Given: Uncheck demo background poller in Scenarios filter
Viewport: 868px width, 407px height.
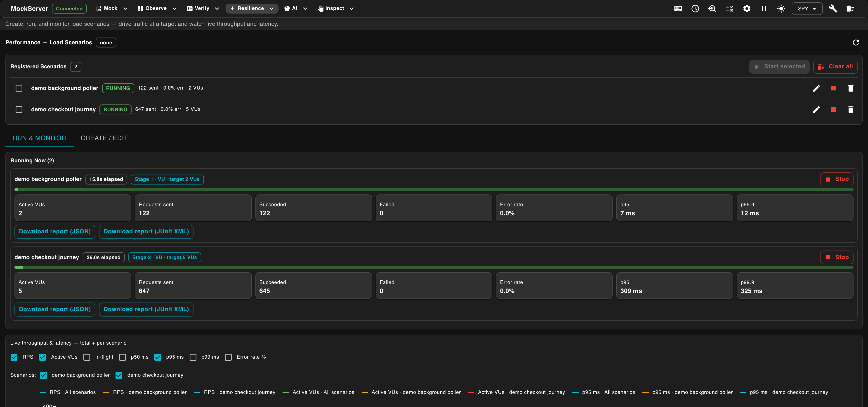Looking at the screenshot, I should click(x=43, y=375).
